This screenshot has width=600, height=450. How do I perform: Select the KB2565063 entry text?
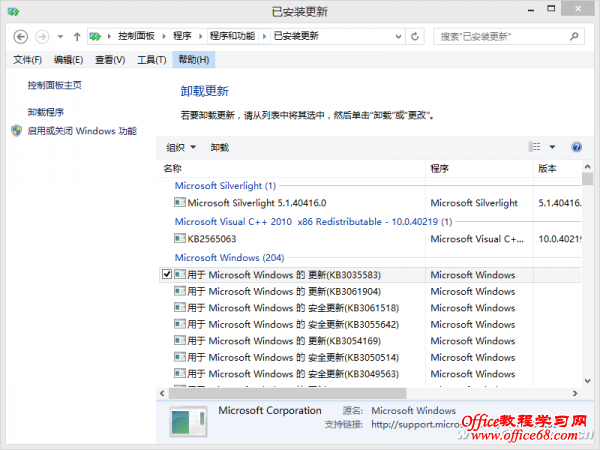pos(212,239)
